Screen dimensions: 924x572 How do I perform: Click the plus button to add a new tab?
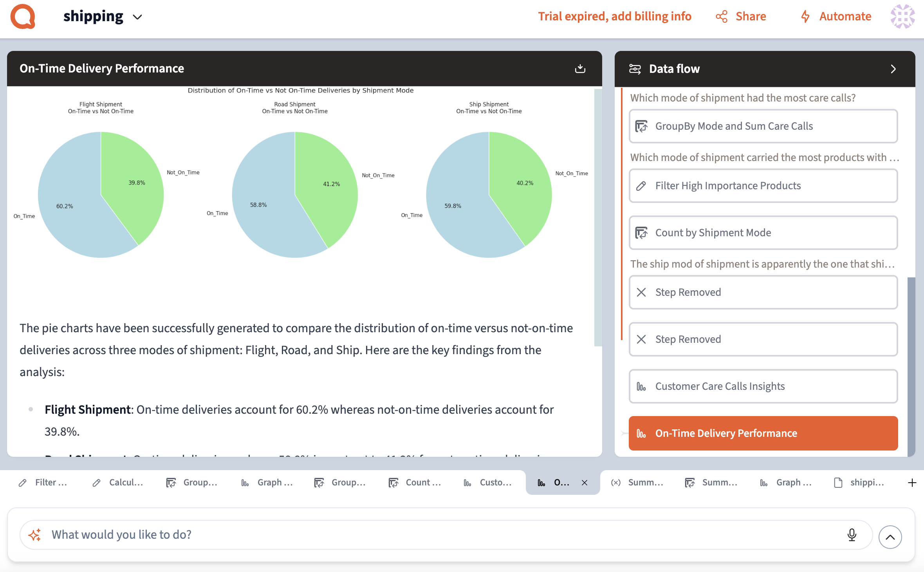912,483
